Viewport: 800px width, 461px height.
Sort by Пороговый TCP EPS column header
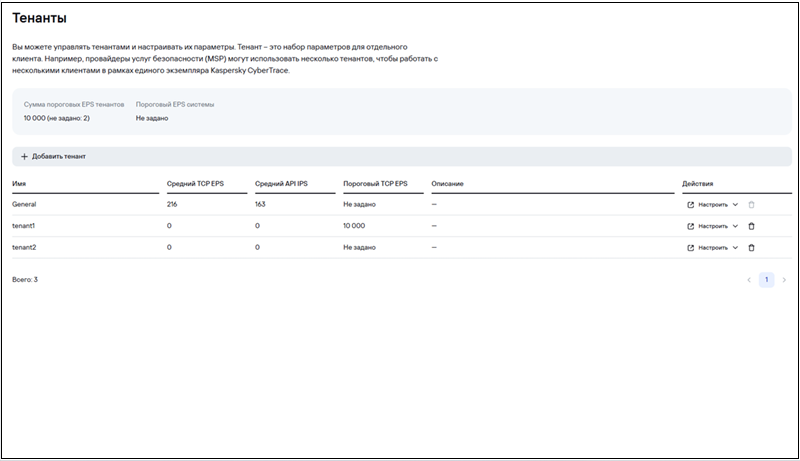point(376,184)
